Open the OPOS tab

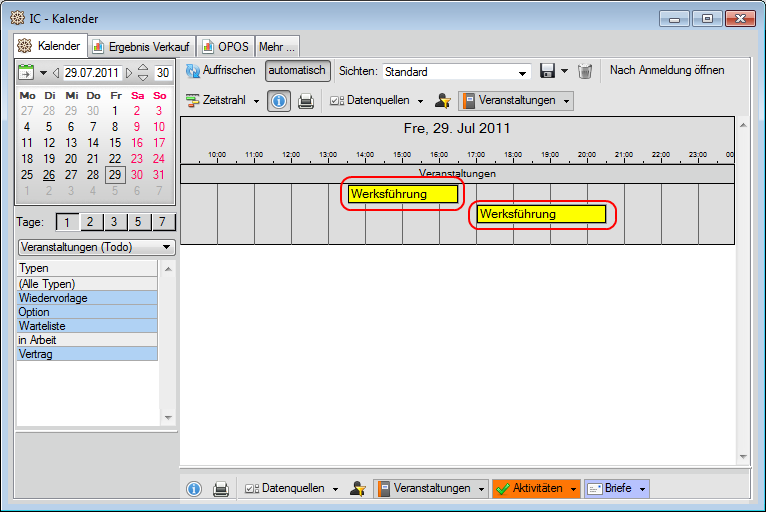coord(226,46)
